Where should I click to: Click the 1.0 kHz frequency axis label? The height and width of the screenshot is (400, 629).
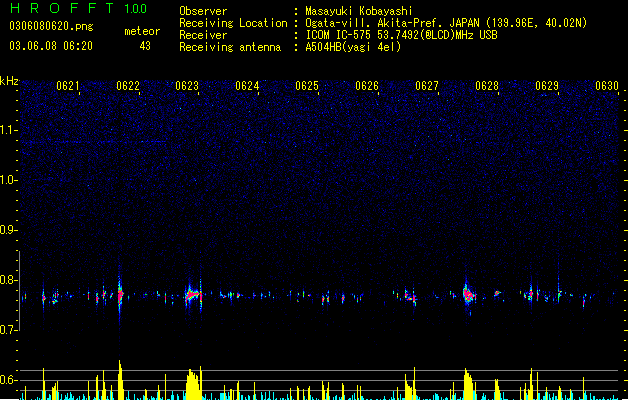8,180
